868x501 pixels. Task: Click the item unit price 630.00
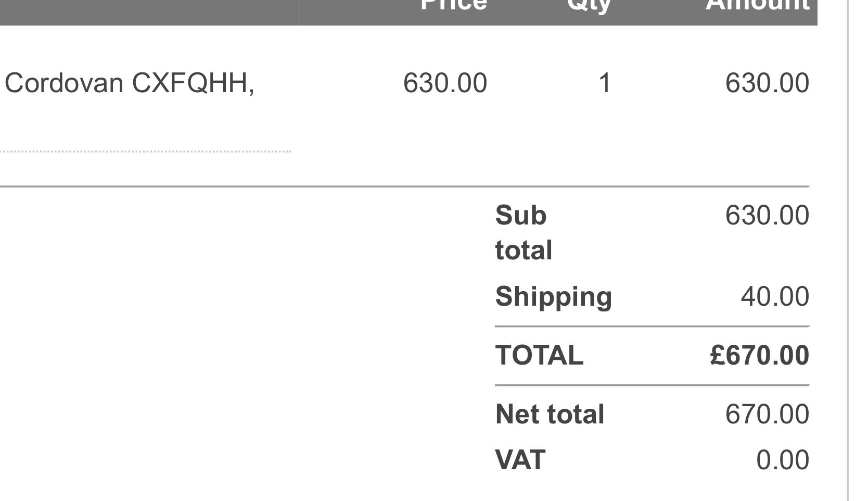[x=445, y=83]
